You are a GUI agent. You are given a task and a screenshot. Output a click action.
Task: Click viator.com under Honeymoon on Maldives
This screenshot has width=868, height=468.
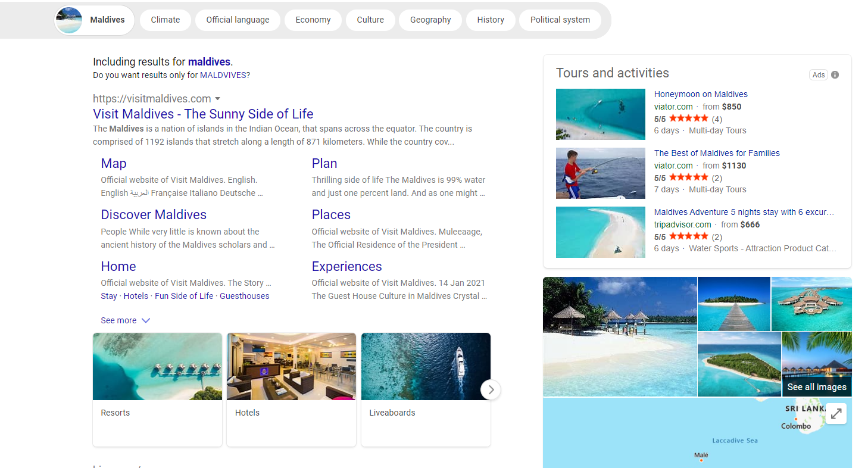click(x=673, y=107)
